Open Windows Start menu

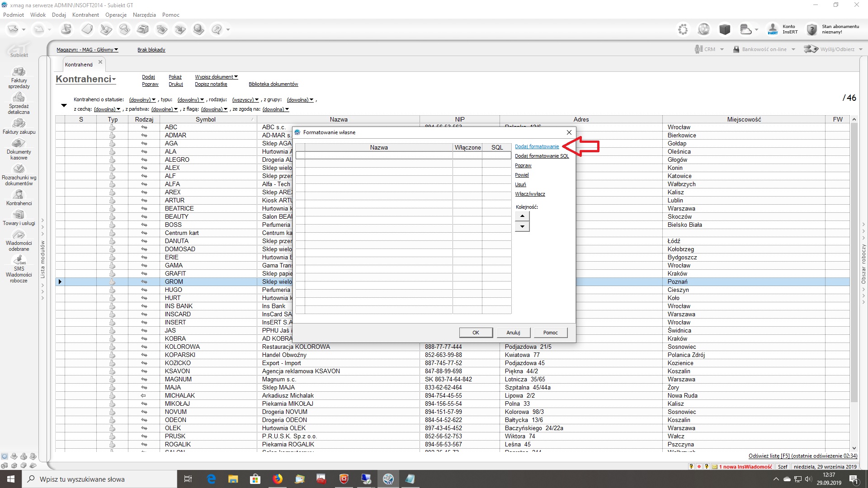pos(11,479)
